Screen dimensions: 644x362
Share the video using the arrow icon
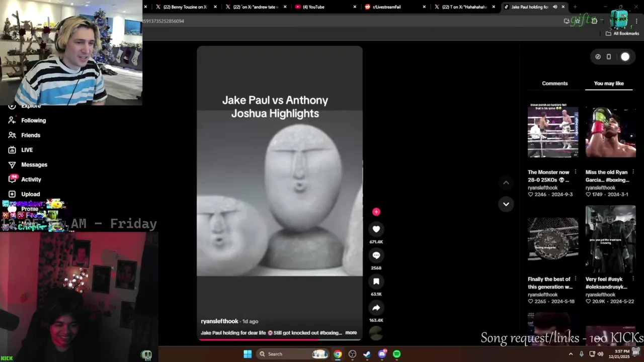pyautogui.click(x=376, y=308)
